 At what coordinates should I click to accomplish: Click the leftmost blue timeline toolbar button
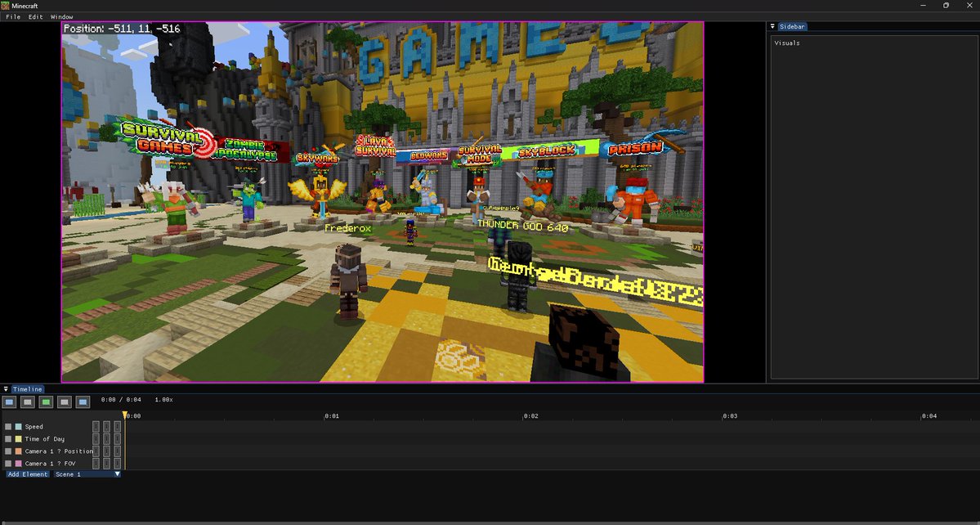click(x=9, y=402)
